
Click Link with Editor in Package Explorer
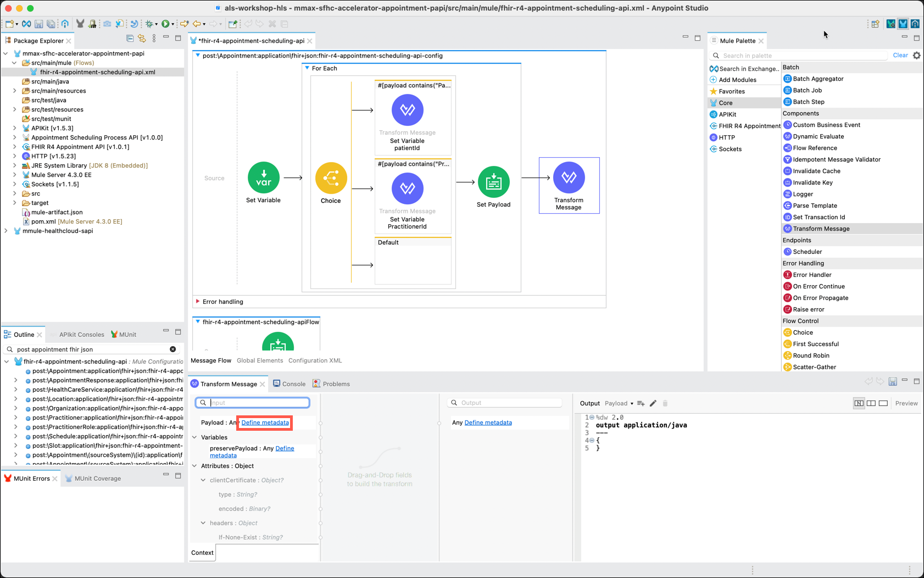tap(142, 38)
